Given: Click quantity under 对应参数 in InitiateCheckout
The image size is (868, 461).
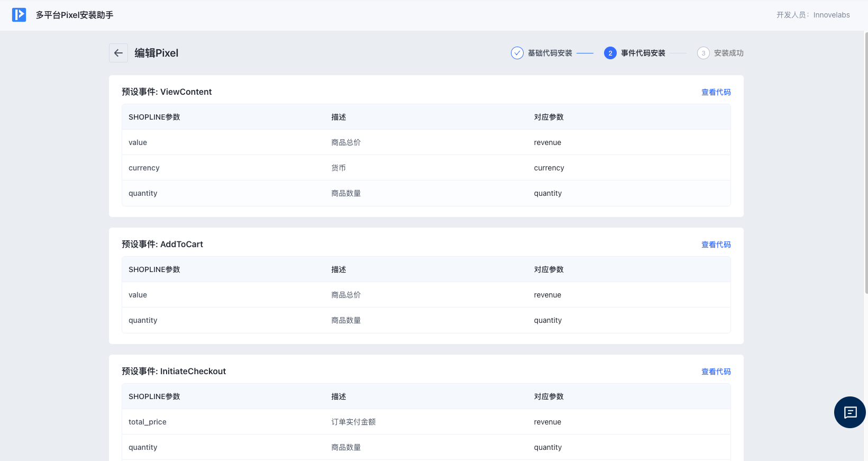Looking at the screenshot, I should [x=548, y=447].
